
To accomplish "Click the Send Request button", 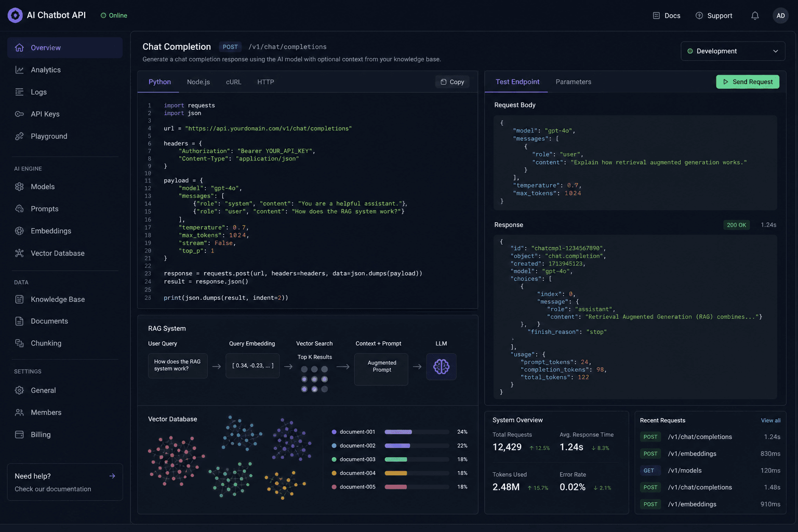I will [x=748, y=82].
